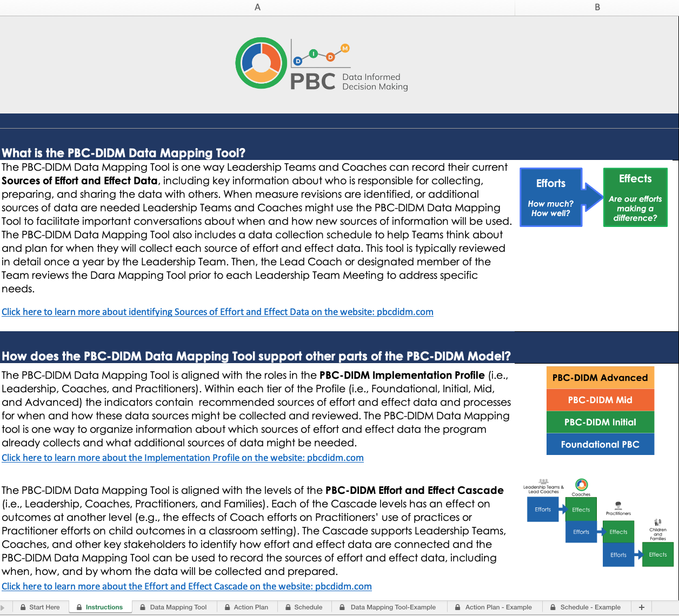Open link about Sources of Effort and Effect Data

pyautogui.click(x=217, y=312)
